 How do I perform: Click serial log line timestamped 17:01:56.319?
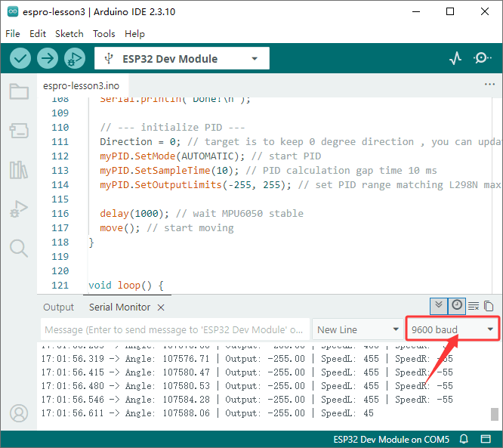pos(247,358)
